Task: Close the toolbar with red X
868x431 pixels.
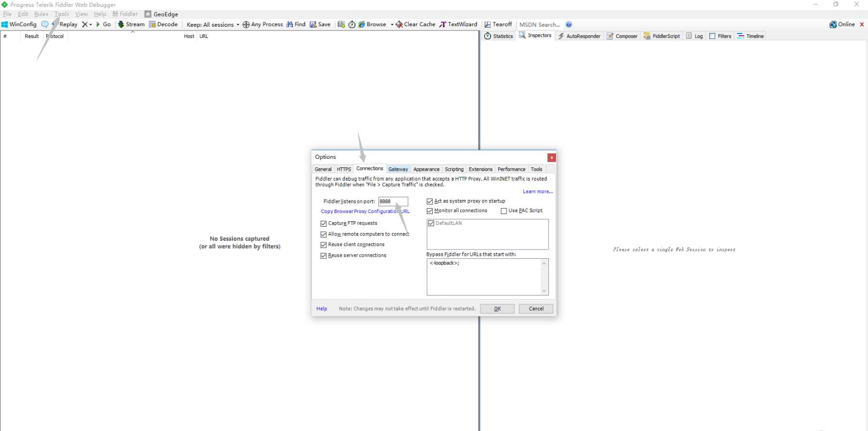Action: [x=862, y=24]
